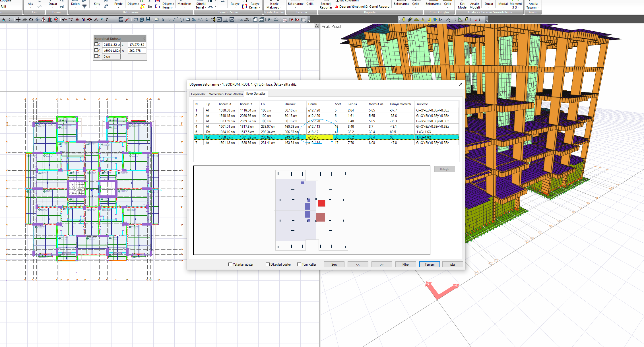The height and width of the screenshot is (347, 644).
Task: Click the insert image tool icon
Action: pyautogui.click(x=156, y=20)
